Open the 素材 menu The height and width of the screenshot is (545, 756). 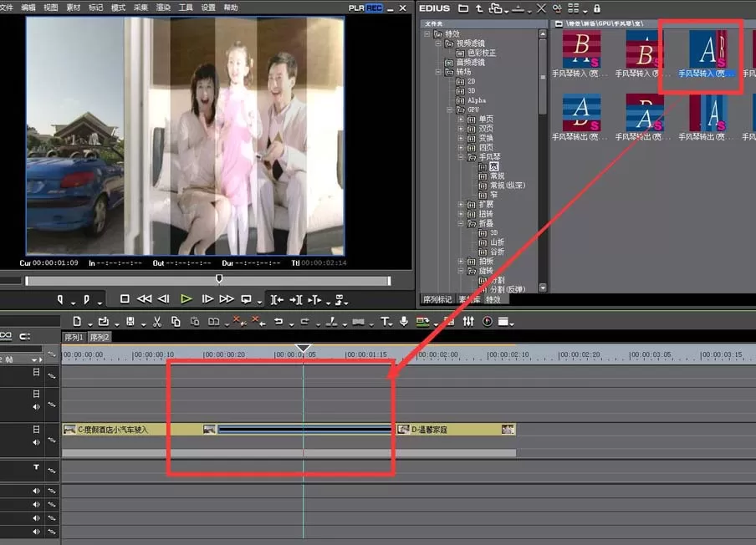(x=74, y=8)
